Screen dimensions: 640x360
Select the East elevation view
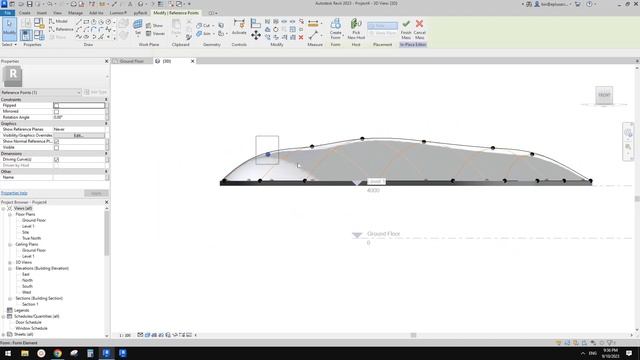coord(26,274)
